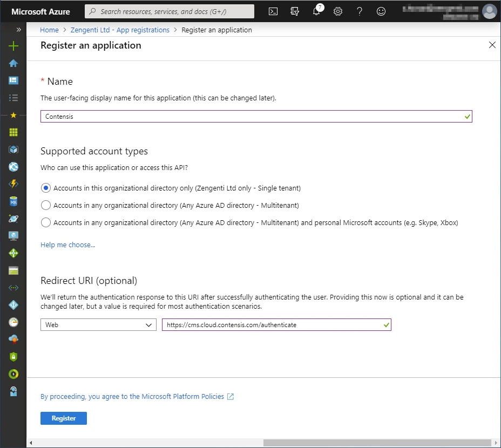Select Multitenant and personal Microsoft accounts option

[46, 222]
